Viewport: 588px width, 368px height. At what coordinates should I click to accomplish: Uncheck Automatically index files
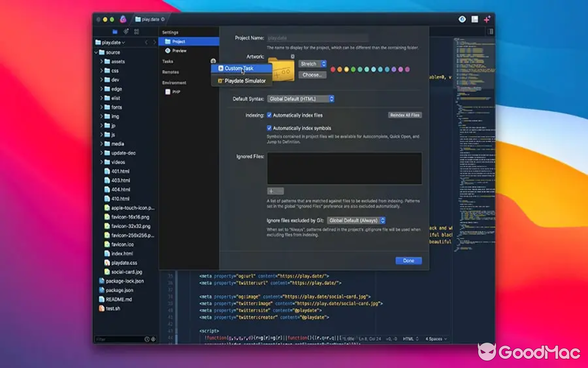coord(270,115)
